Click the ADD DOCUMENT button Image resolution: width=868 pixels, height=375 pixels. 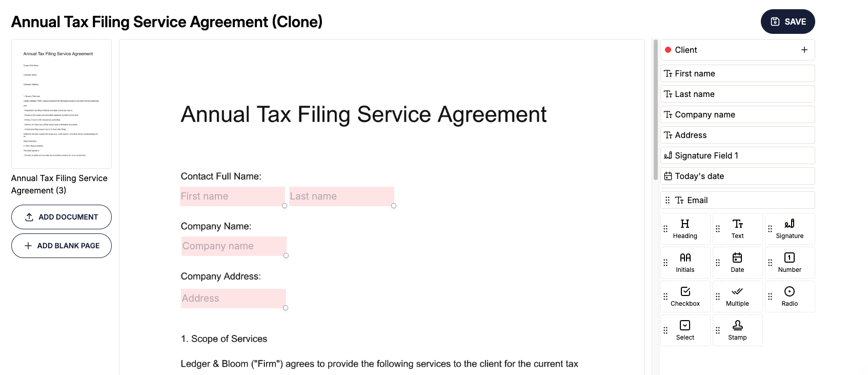pos(62,217)
